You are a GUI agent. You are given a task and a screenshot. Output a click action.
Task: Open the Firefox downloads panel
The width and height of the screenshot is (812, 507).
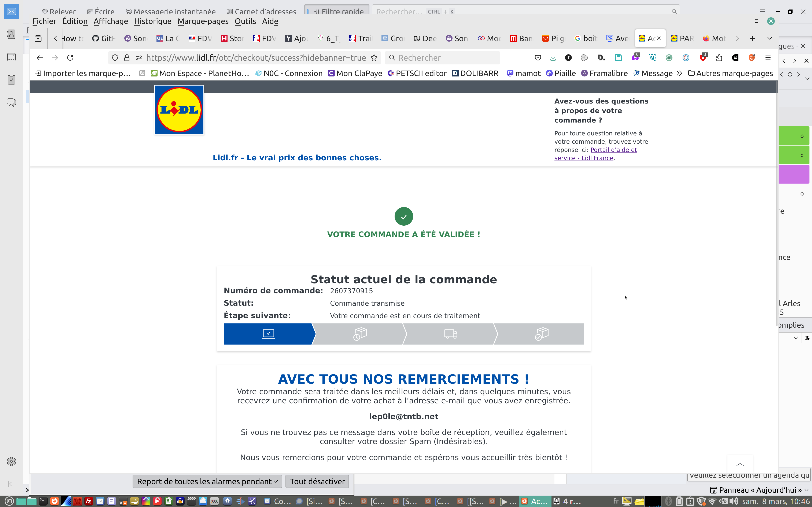click(x=553, y=58)
